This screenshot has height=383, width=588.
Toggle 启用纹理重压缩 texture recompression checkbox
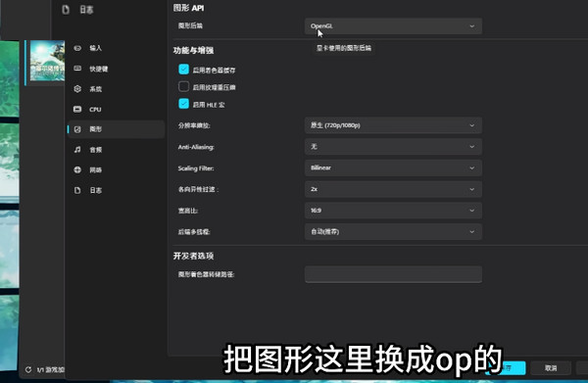[x=184, y=86]
